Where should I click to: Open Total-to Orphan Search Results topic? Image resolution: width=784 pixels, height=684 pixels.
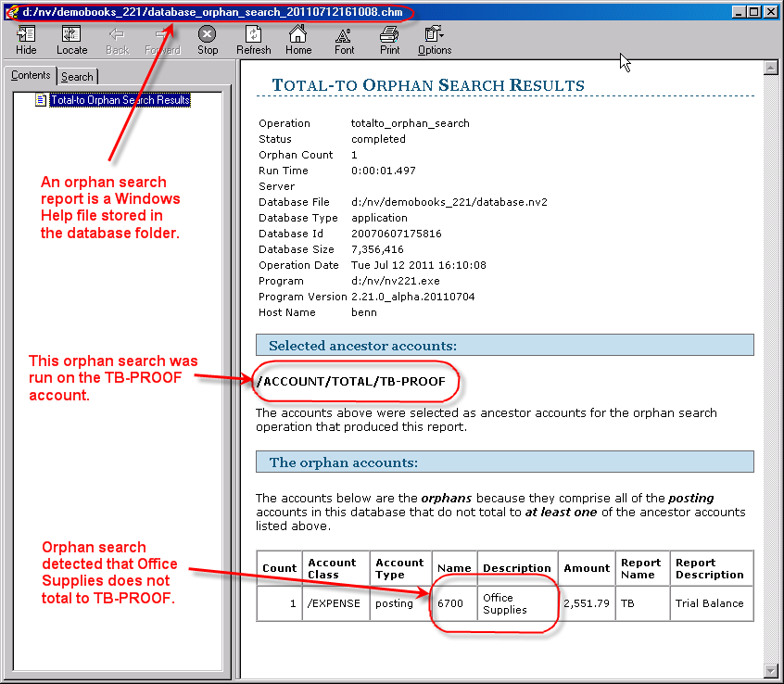click(120, 100)
